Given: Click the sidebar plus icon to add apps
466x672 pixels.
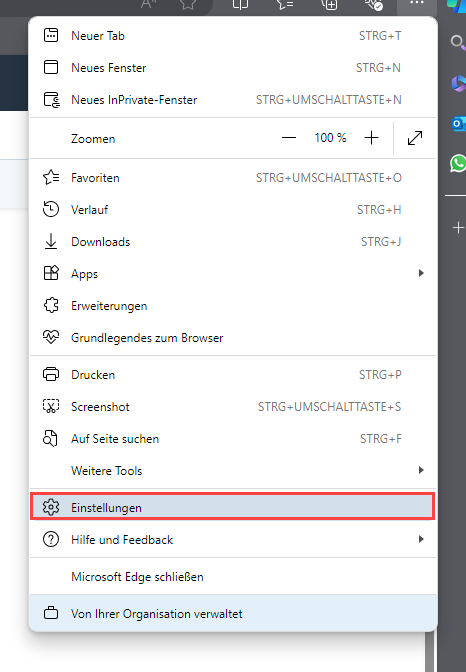Looking at the screenshot, I should pyautogui.click(x=458, y=228).
